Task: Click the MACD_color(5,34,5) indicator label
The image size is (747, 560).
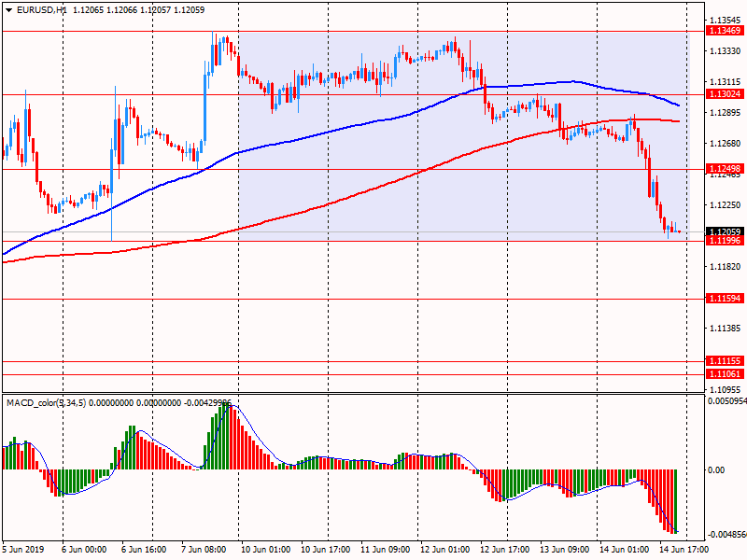Action: 46,403
